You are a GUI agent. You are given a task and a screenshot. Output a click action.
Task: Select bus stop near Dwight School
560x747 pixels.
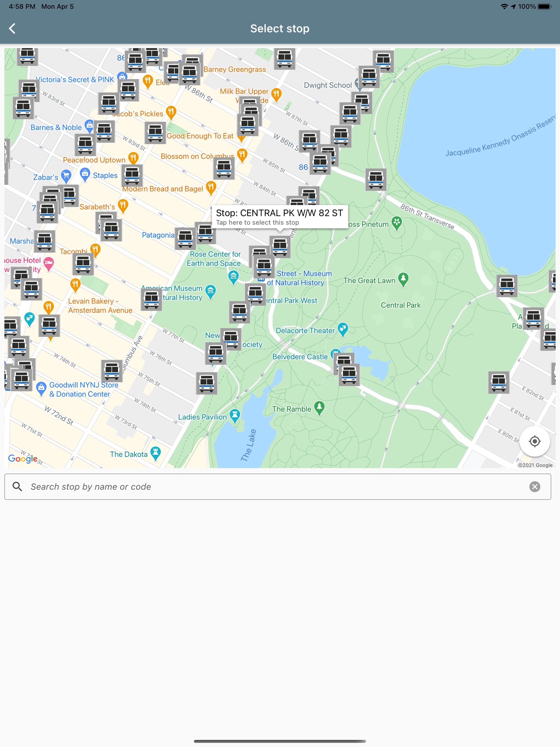point(369,77)
